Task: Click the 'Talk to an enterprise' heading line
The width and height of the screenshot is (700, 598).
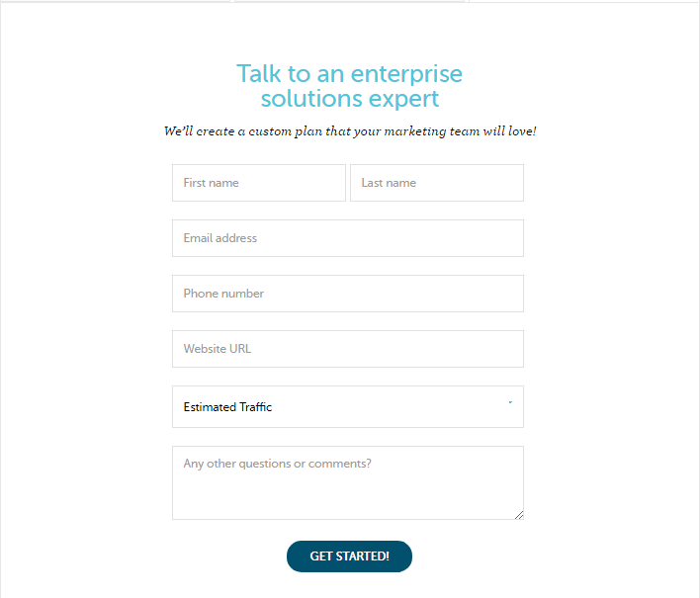Action: [x=349, y=74]
